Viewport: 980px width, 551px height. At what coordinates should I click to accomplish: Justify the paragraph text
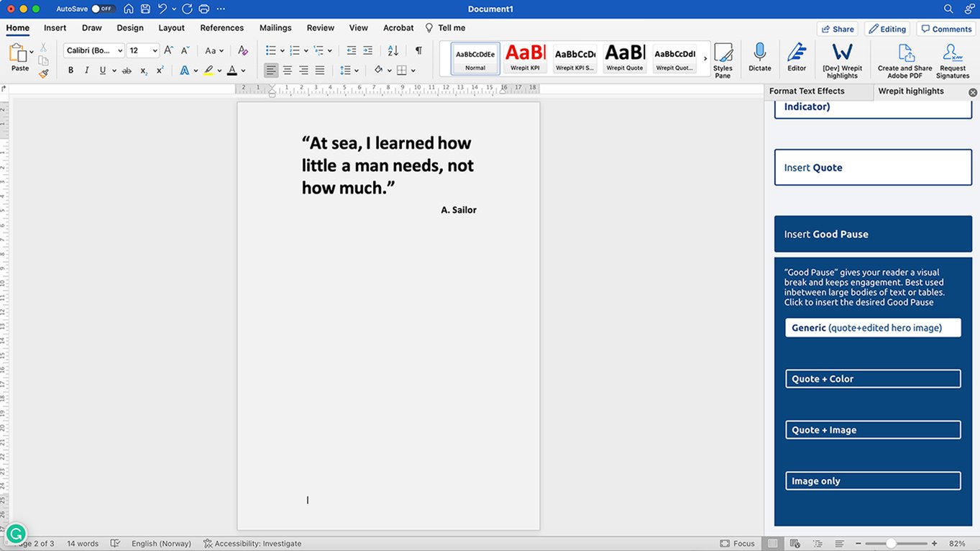320,70
